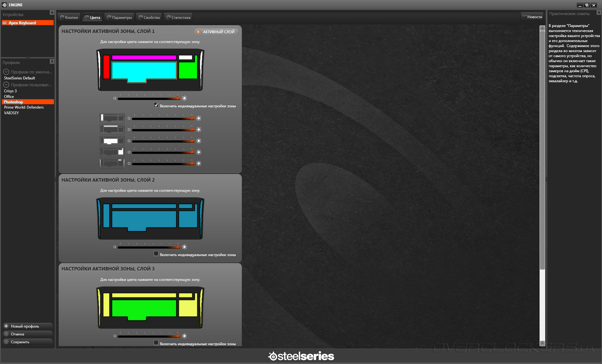Click the Отмена button
The height and width of the screenshot is (364, 602).
tap(28, 334)
